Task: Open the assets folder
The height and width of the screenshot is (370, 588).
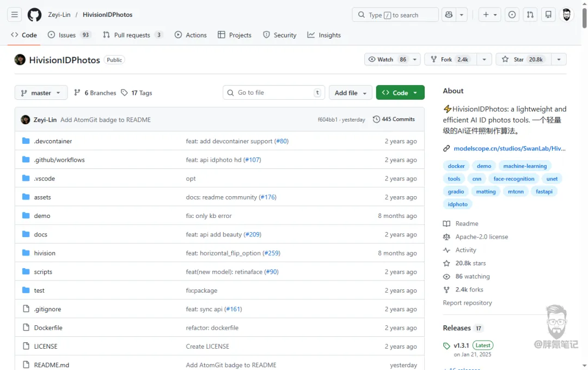Action: [x=42, y=197]
